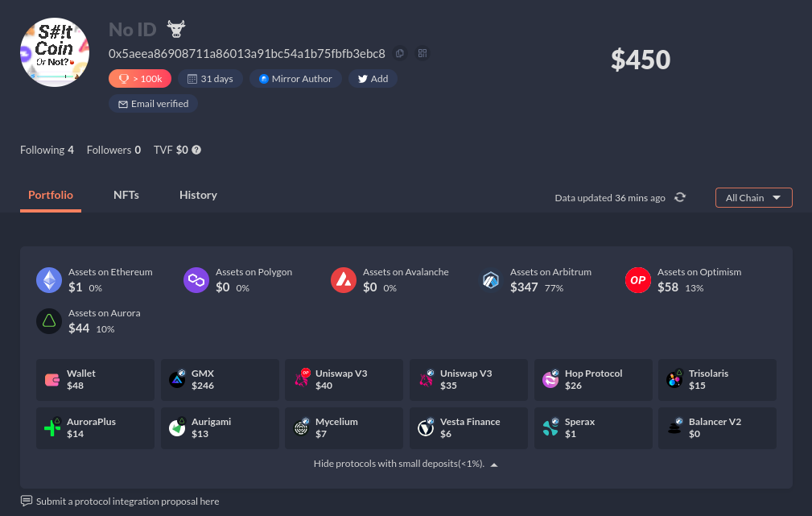The image size is (812, 516).
Task: Click the 31 days badge
Action: pyautogui.click(x=210, y=79)
